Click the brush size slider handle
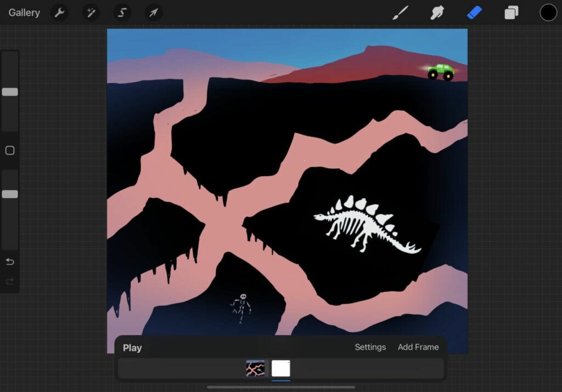The image size is (562, 392). click(10, 92)
